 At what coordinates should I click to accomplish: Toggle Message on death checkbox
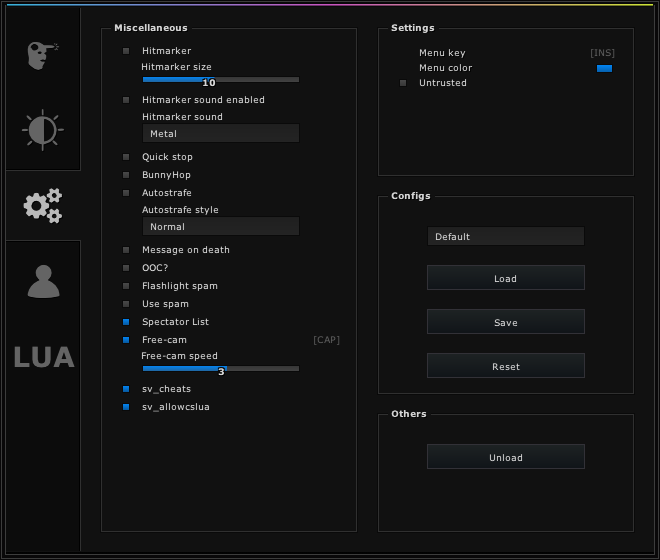tap(126, 250)
